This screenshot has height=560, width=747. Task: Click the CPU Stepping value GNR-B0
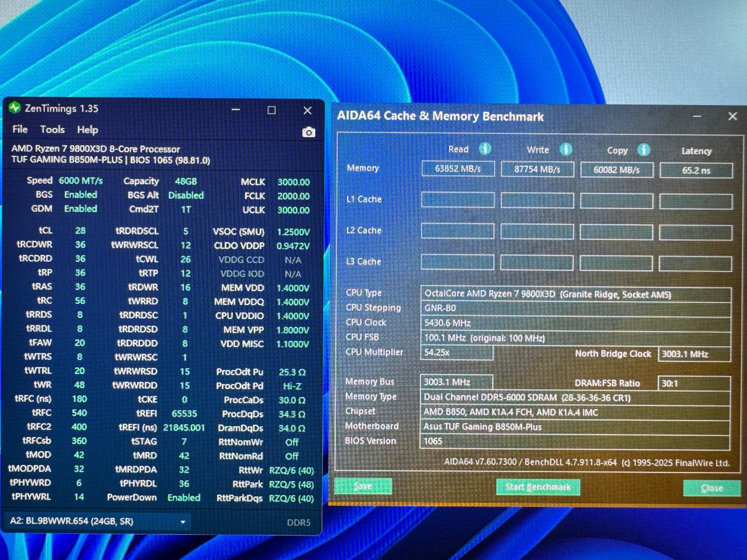[575, 309]
